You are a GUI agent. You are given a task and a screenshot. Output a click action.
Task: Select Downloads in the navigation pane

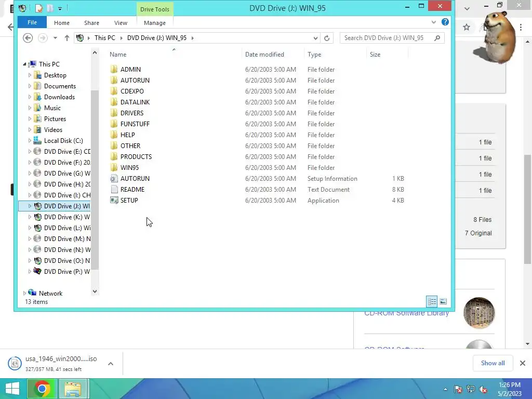tap(59, 97)
